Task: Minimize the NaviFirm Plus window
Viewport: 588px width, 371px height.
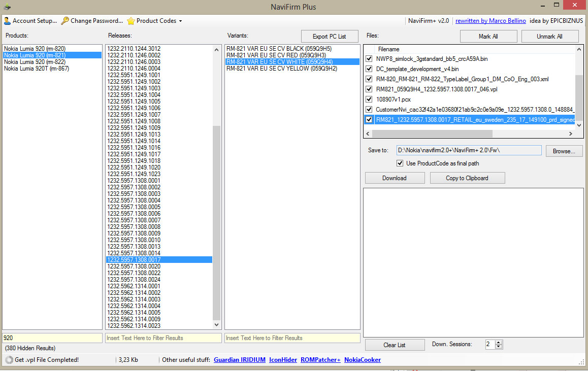Action: coord(543,6)
